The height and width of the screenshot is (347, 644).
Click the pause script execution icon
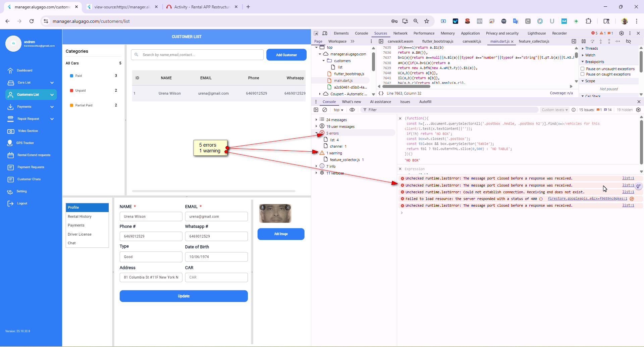584,41
